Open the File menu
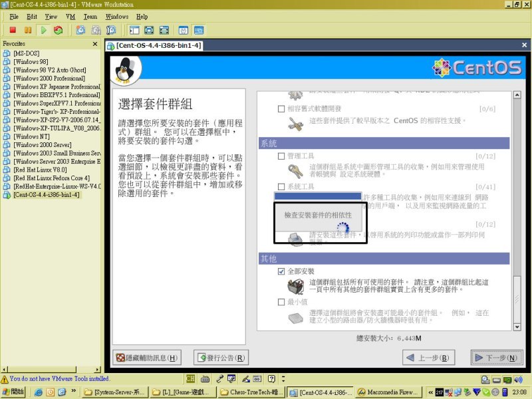This screenshot has width=532, height=399. click(14, 16)
